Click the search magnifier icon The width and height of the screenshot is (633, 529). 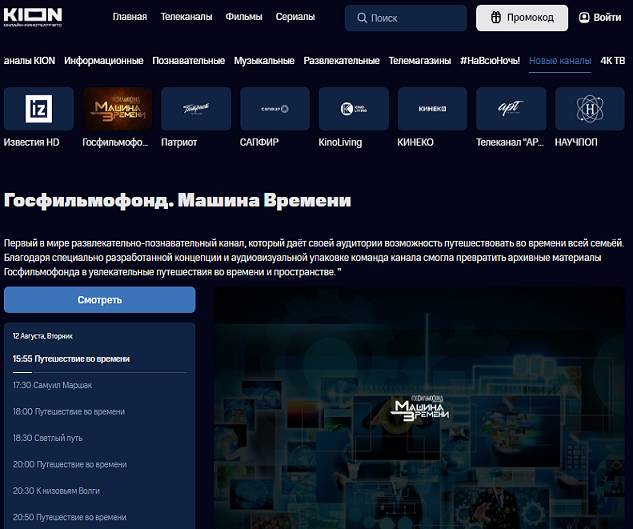click(x=362, y=18)
